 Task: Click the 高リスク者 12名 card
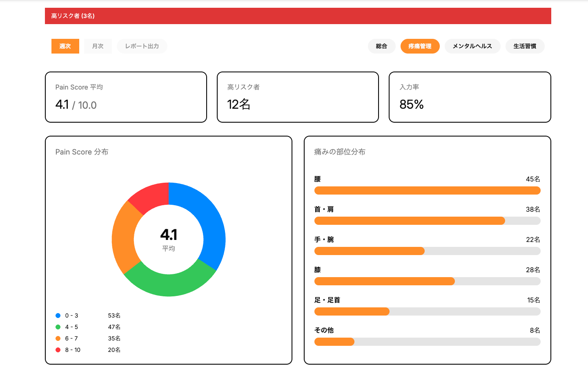[x=298, y=97]
